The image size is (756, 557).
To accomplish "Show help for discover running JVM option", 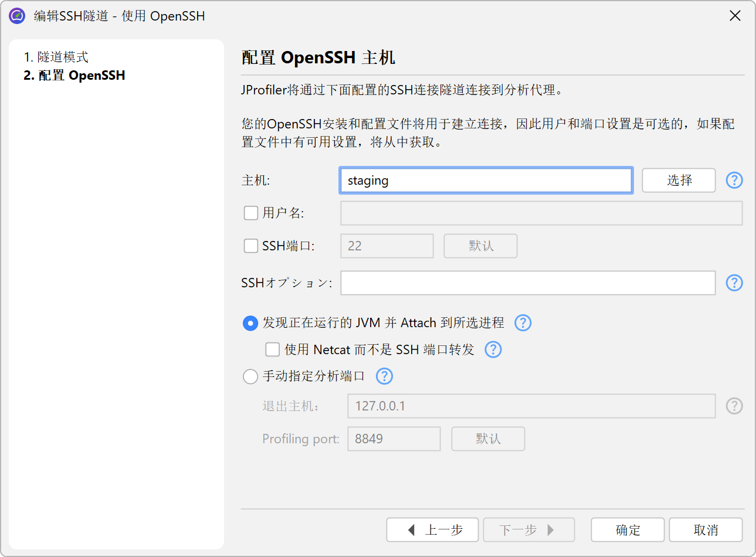I will [x=523, y=322].
